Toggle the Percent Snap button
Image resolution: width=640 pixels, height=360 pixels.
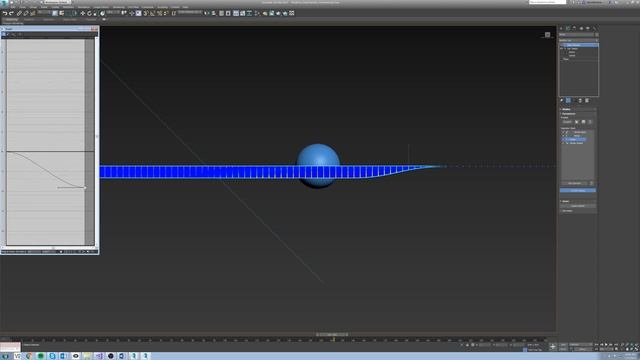(x=159, y=13)
